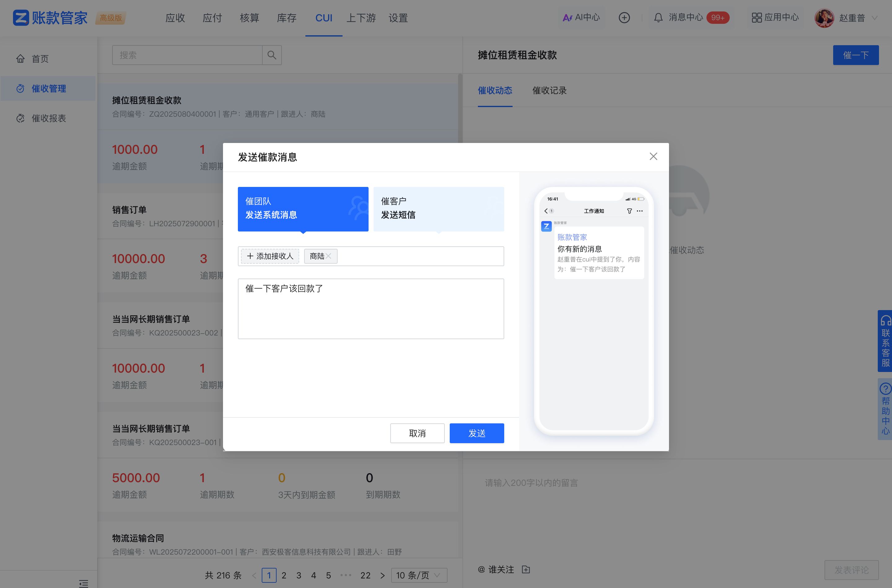Click the 发送 button
The height and width of the screenshot is (588, 892).
(x=477, y=433)
